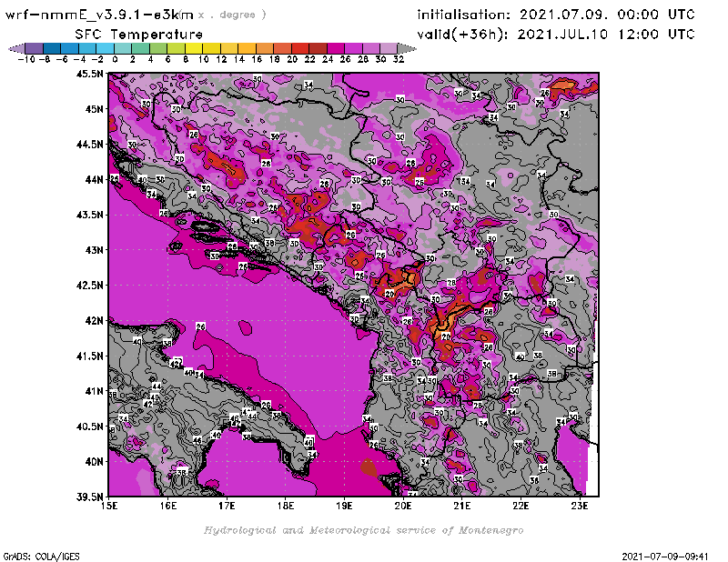The image size is (728, 562).
Task: Click the '2021-07-09-09:41' timestamp
Action: 665,557
